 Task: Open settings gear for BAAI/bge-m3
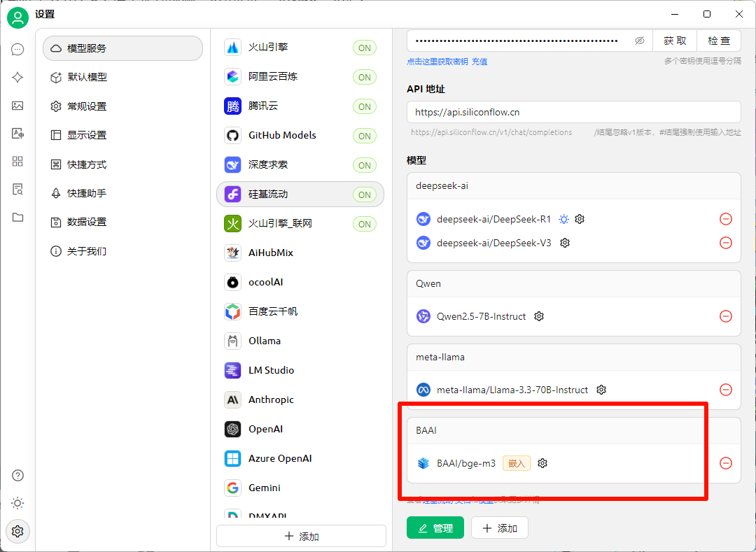542,463
